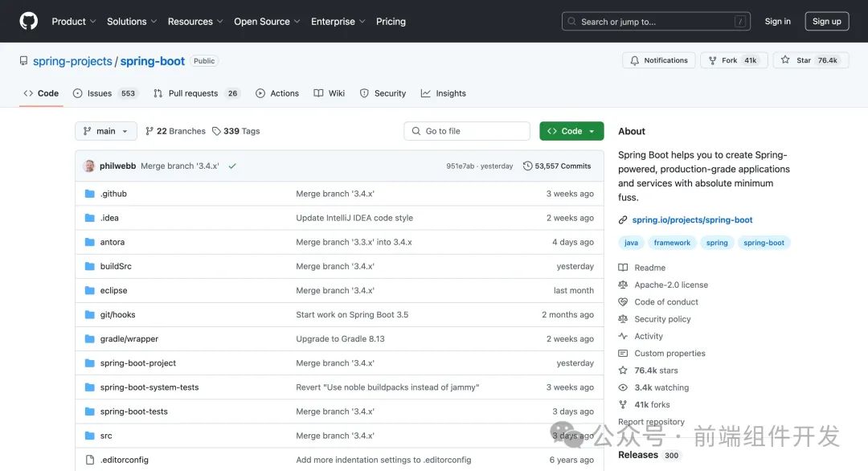Image resolution: width=868 pixels, height=471 pixels.
Task: Open Security policy link
Action: pyautogui.click(x=662, y=319)
